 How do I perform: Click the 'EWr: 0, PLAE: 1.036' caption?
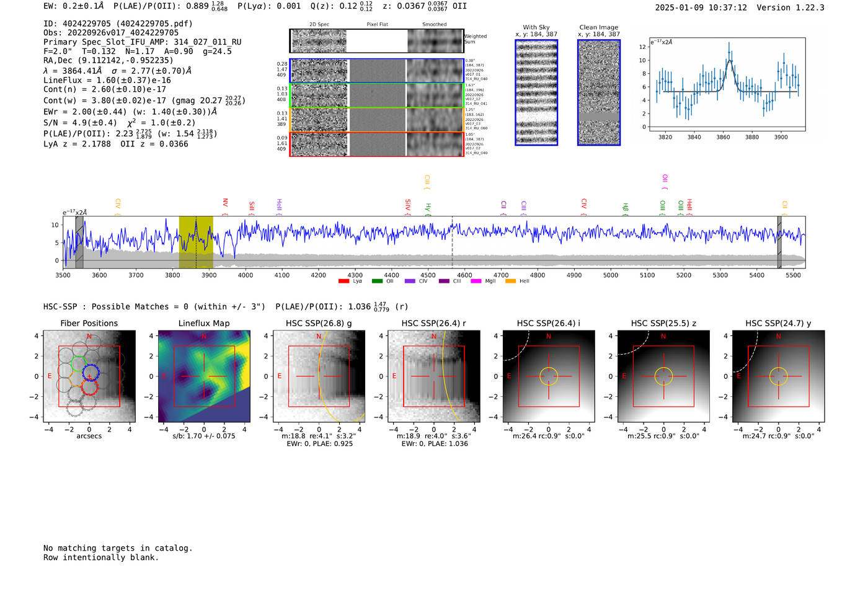(435, 443)
